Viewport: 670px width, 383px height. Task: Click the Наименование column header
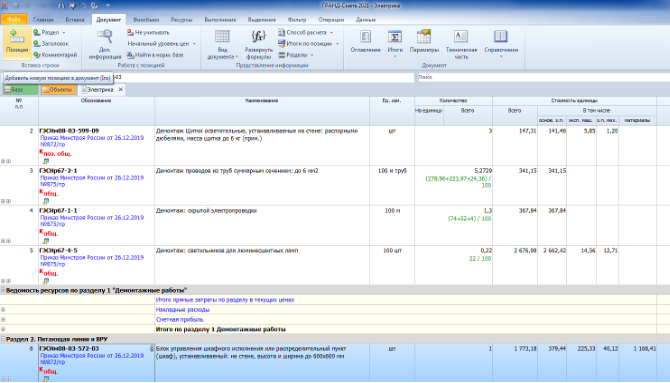tap(262, 101)
